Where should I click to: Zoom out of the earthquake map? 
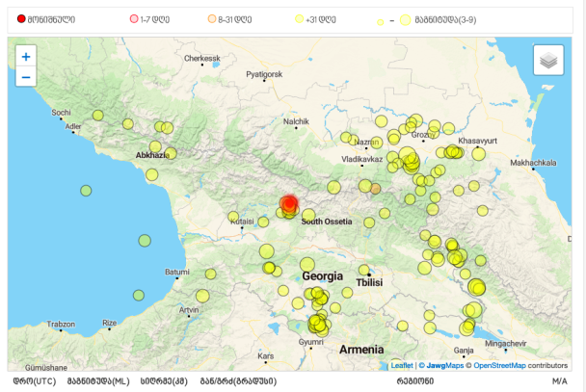[26, 77]
